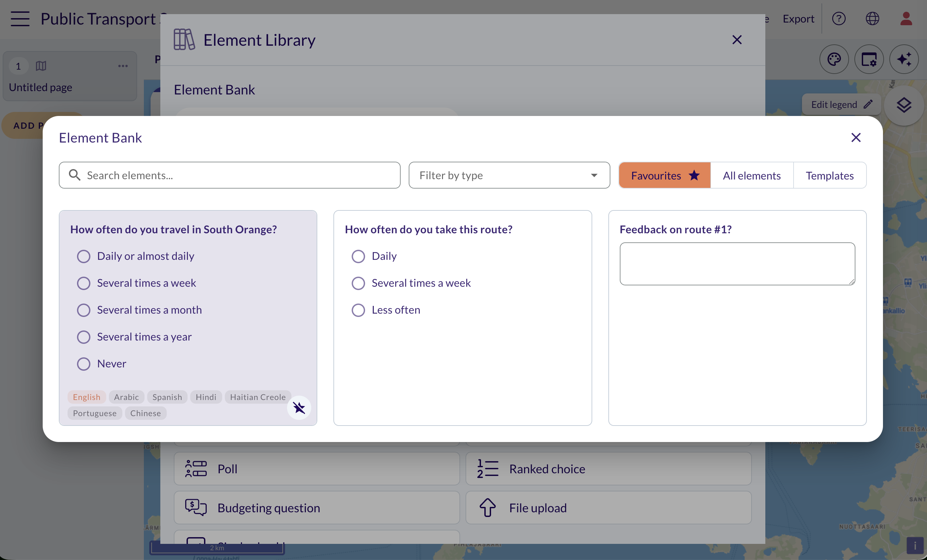Open the AI sparkle assistant icon

pyautogui.click(x=904, y=59)
